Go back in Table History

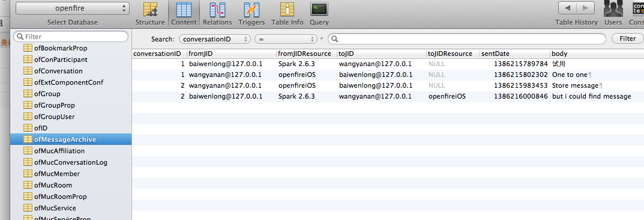568,8
